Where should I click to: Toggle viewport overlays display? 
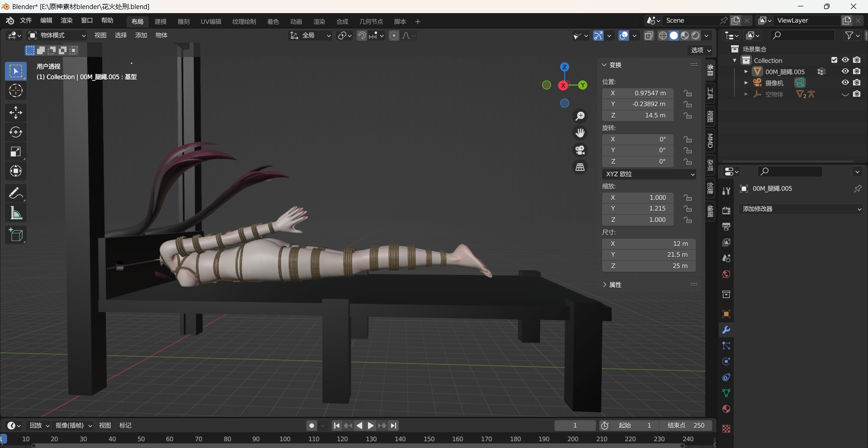624,36
